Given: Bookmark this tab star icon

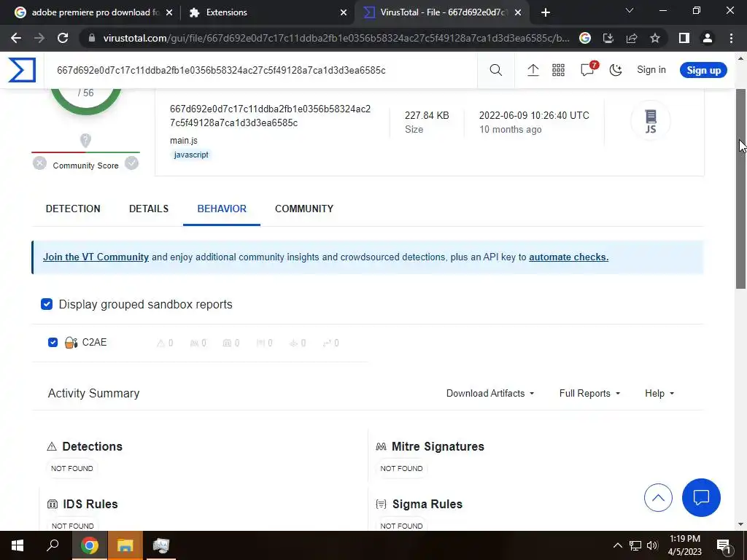Looking at the screenshot, I should pos(655,38).
